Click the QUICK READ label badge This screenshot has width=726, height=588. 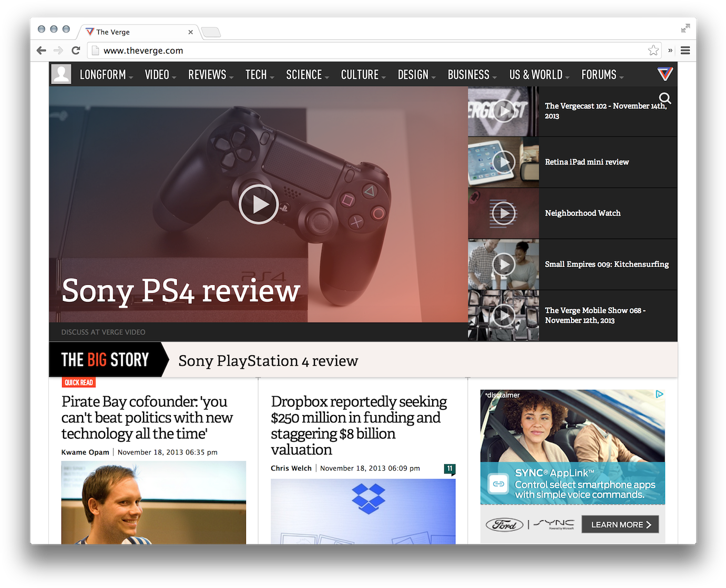[79, 383]
